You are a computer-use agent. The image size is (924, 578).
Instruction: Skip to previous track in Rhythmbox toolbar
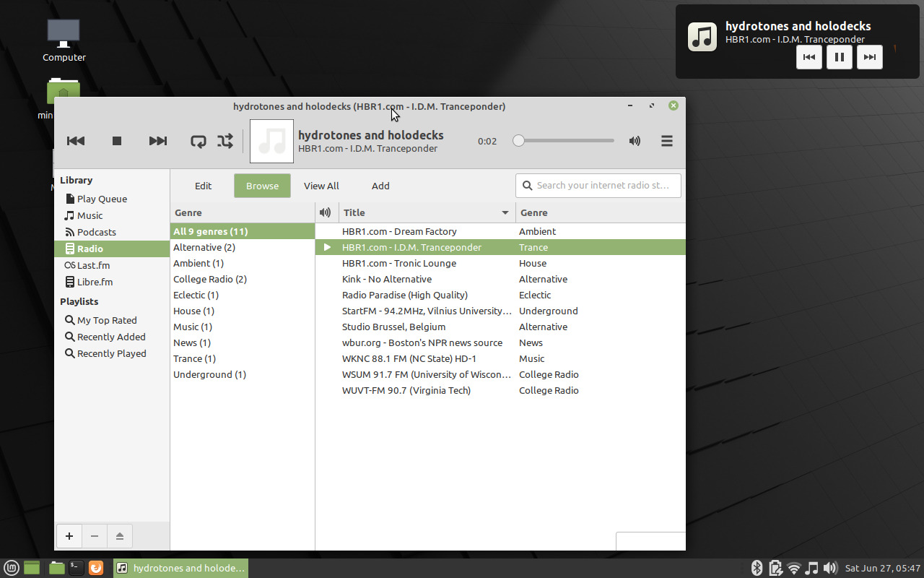tap(76, 141)
